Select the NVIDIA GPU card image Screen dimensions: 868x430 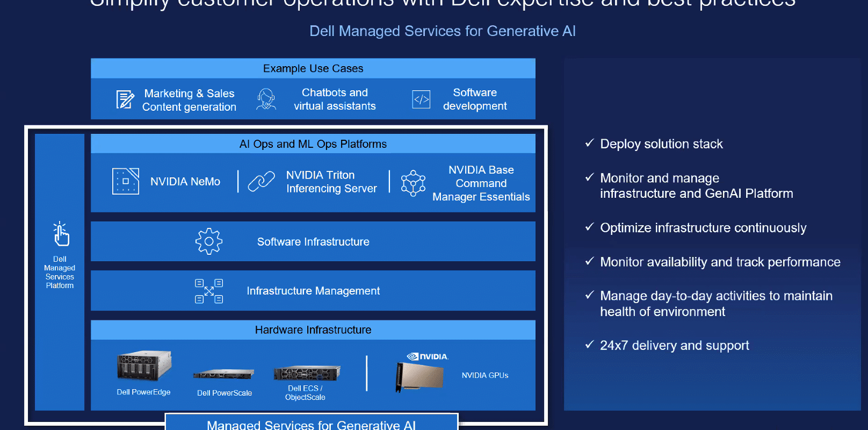click(419, 376)
